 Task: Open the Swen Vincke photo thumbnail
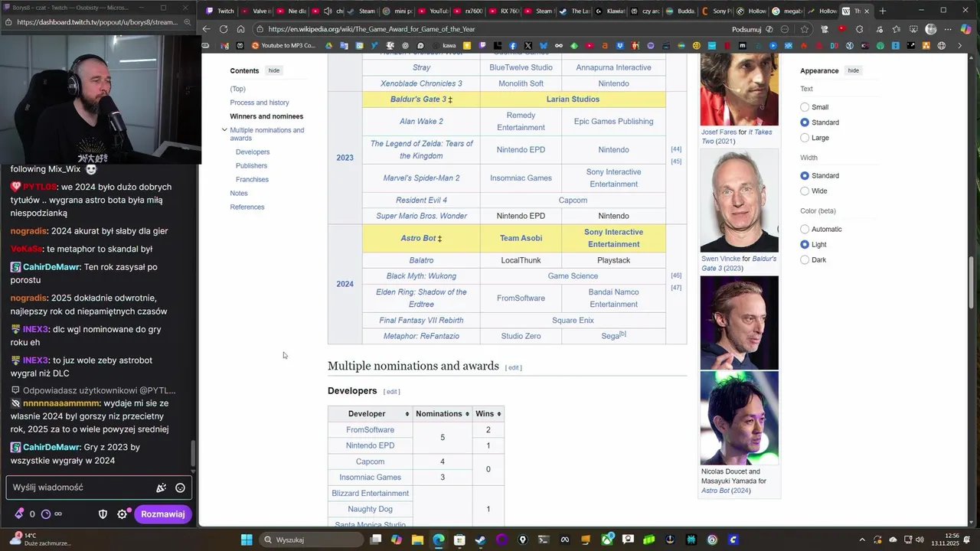coord(739,201)
